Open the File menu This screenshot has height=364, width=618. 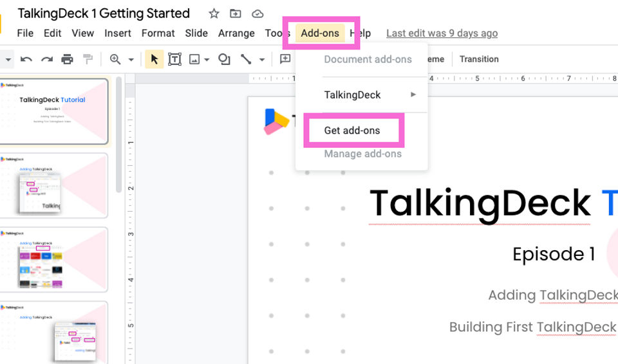pyautogui.click(x=25, y=33)
